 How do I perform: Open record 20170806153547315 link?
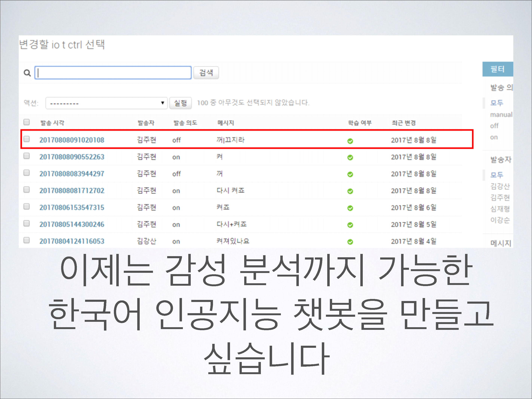click(x=72, y=208)
